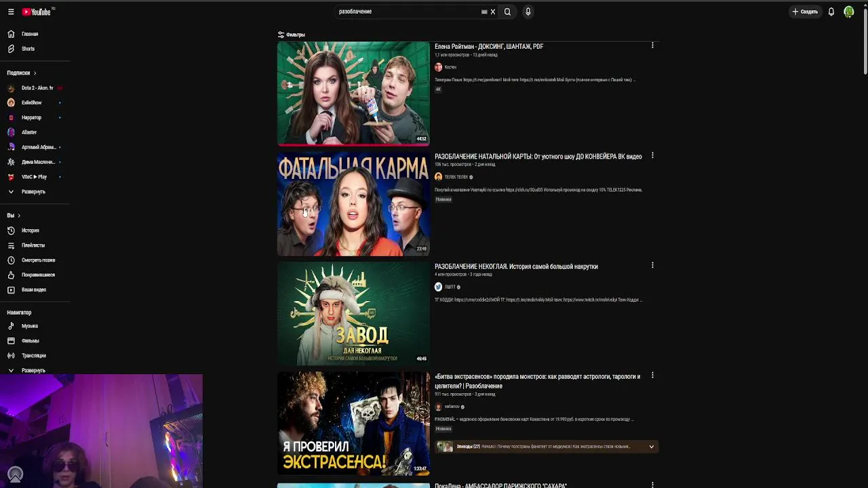868x488 pixels.
Task: Open more options for Елена Райтман video
Action: pos(652,45)
